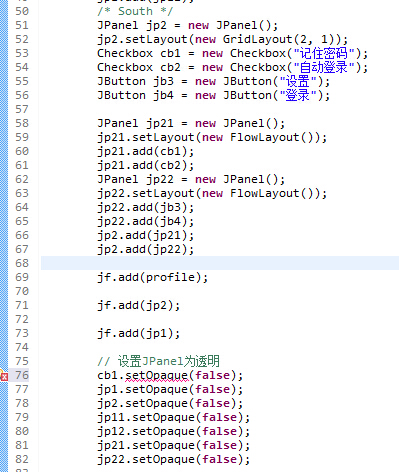Click the red-underlined setOpaque call on cb1
This screenshot has width=399, height=472.
pyautogui.click(x=157, y=376)
